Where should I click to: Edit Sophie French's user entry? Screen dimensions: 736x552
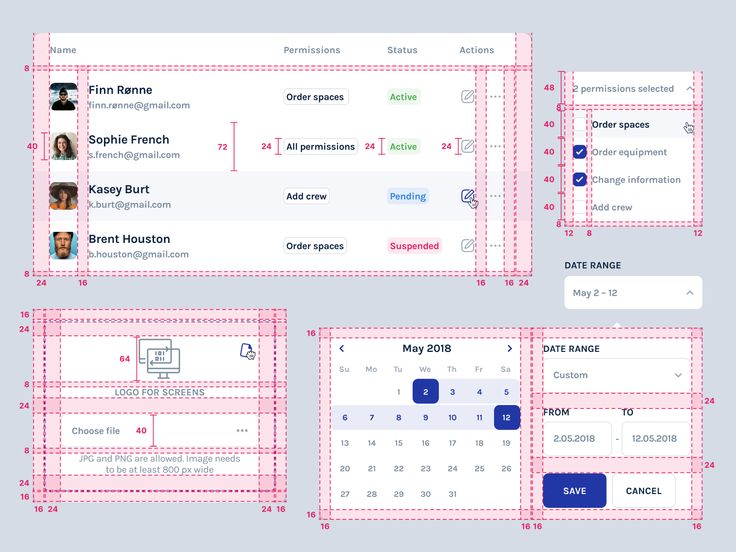467,146
